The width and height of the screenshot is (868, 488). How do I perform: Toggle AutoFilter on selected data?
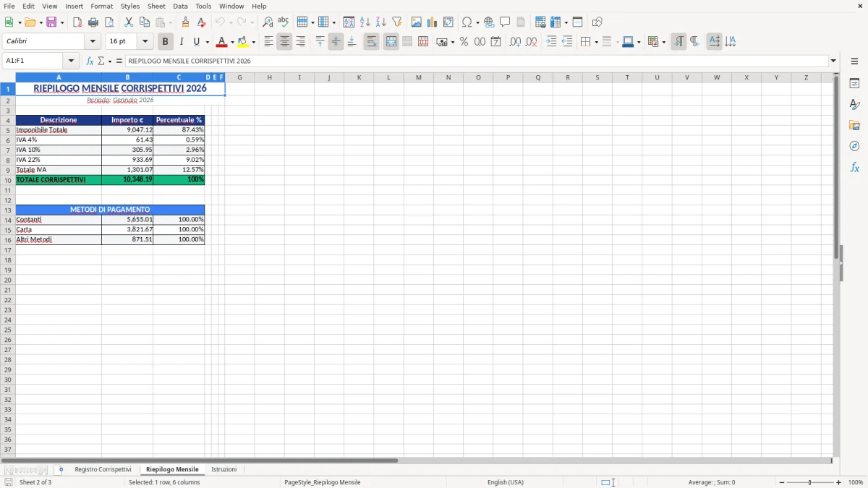click(x=397, y=22)
